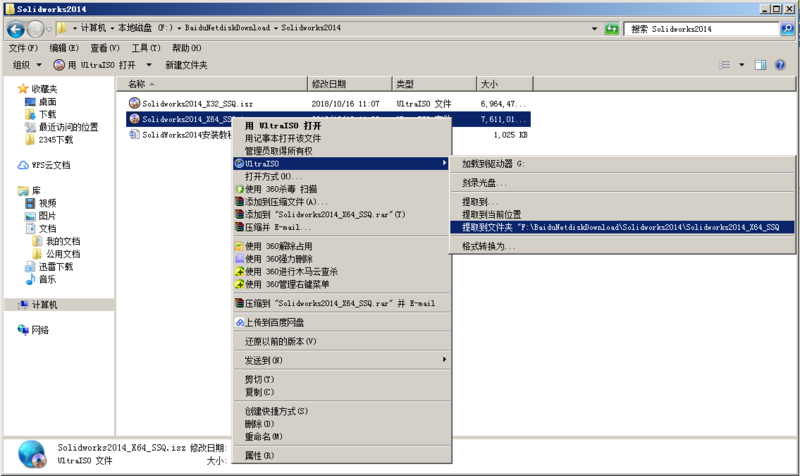
Task: Open 我的文档 in sidebar
Action: 56,241
